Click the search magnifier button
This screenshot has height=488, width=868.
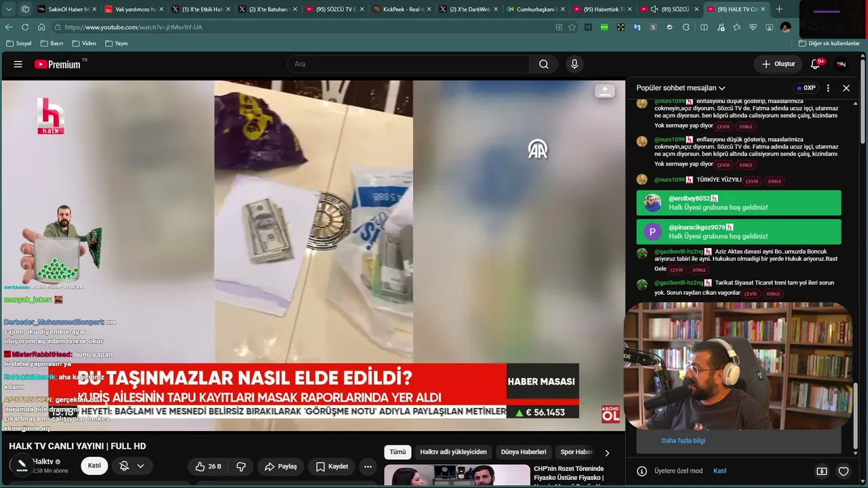click(x=544, y=64)
